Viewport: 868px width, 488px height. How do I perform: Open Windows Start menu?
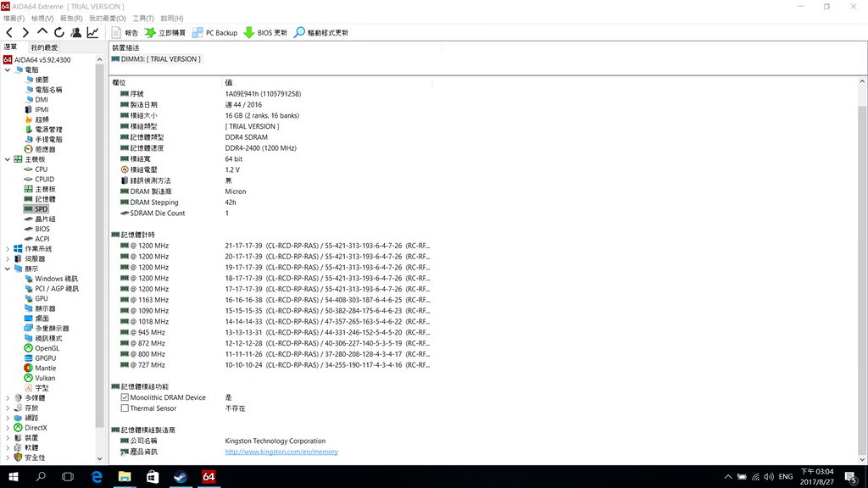coord(14,476)
